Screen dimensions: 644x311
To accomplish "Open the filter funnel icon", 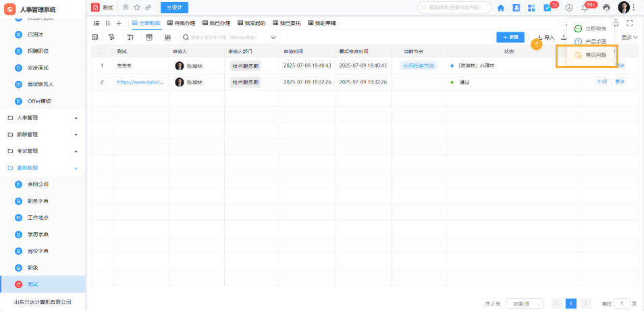I will pos(111,37).
